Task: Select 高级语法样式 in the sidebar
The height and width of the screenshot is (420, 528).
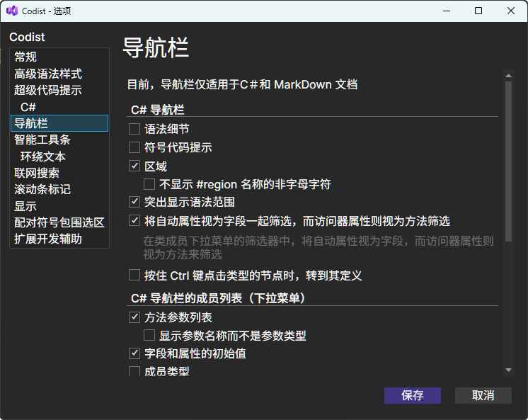Action: point(48,74)
